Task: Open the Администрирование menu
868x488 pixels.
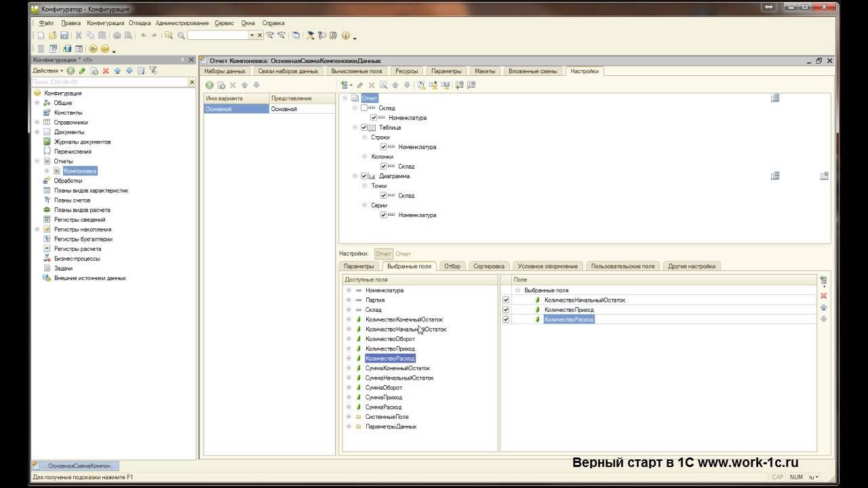Action: click(182, 23)
